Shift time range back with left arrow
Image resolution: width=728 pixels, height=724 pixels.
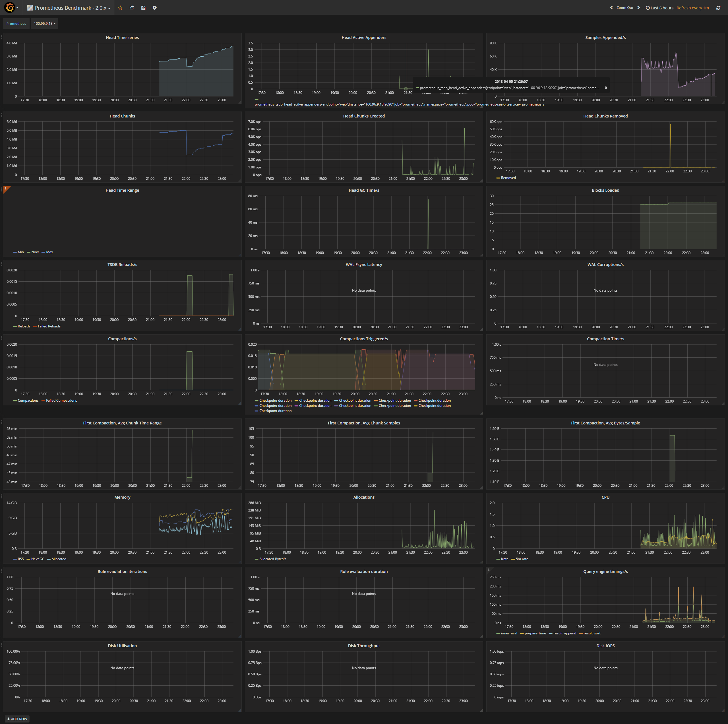click(x=611, y=7)
